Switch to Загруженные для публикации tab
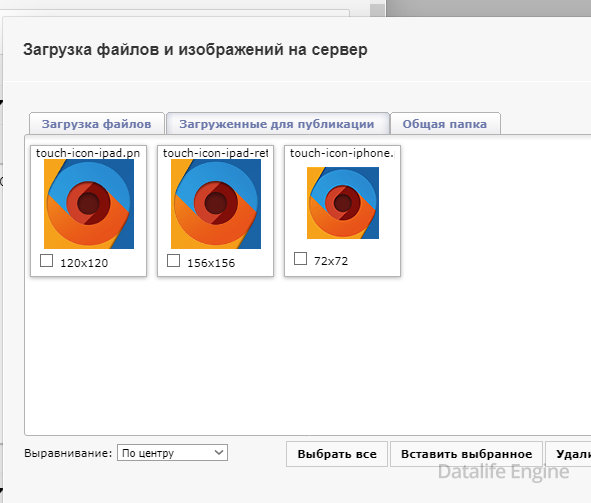Screen dimensions: 591x503 coord(277,124)
